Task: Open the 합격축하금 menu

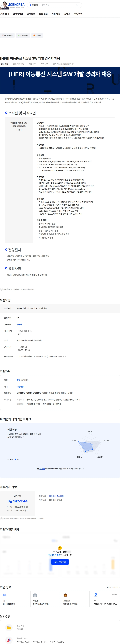Action: tap(18, 14)
